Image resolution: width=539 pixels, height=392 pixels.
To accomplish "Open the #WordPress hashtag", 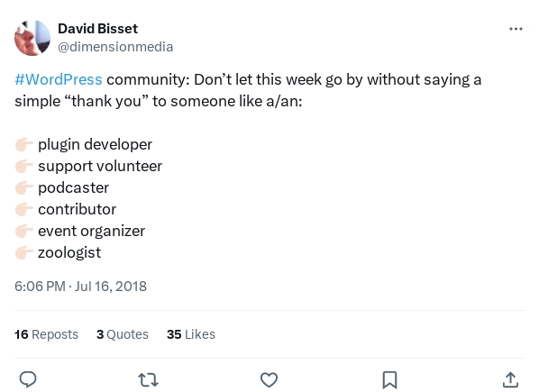I will (59, 79).
